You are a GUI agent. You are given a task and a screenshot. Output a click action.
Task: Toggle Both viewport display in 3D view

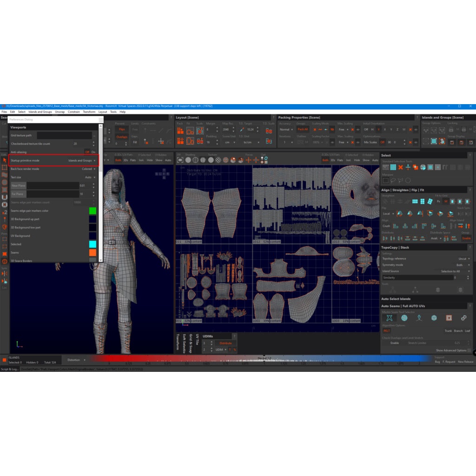118,160
